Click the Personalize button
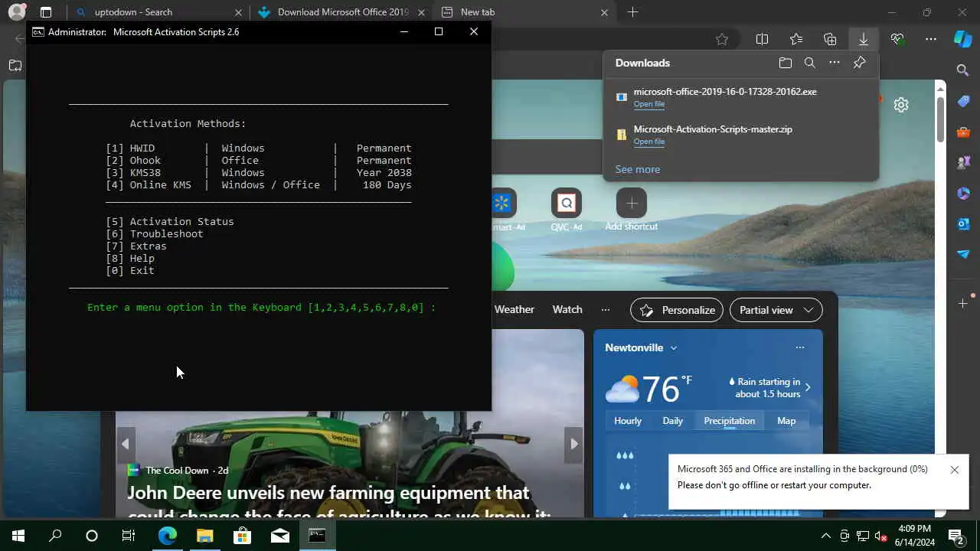 click(x=677, y=310)
